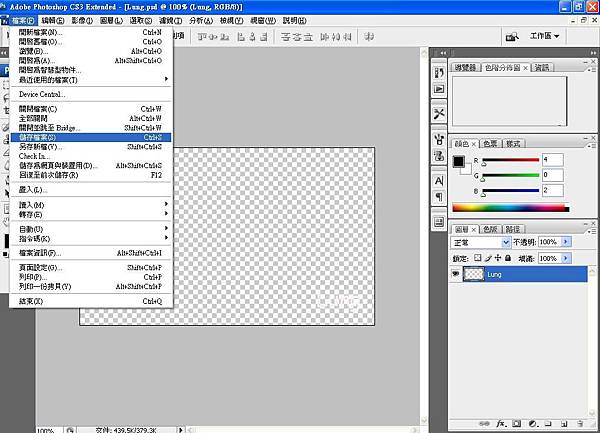Open Tool Presets wrench icon in dock

(439, 114)
